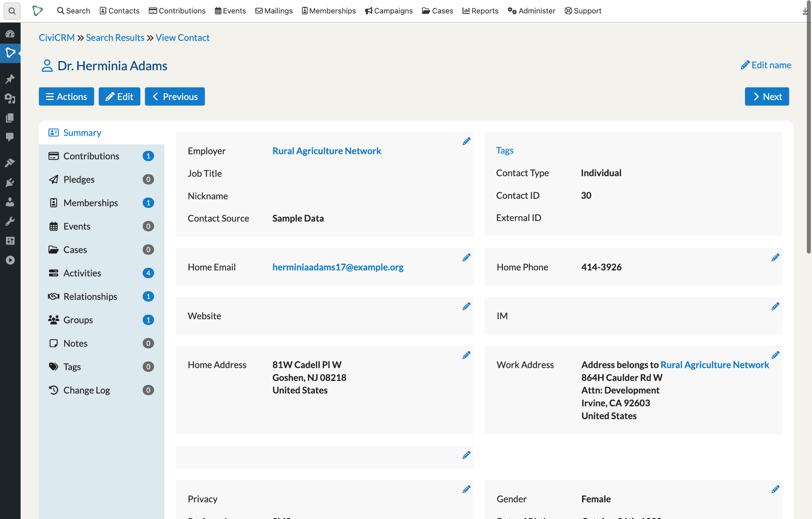Click the Edit contact button
Image resolution: width=812 pixels, height=519 pixels.
tap(119, 96)
